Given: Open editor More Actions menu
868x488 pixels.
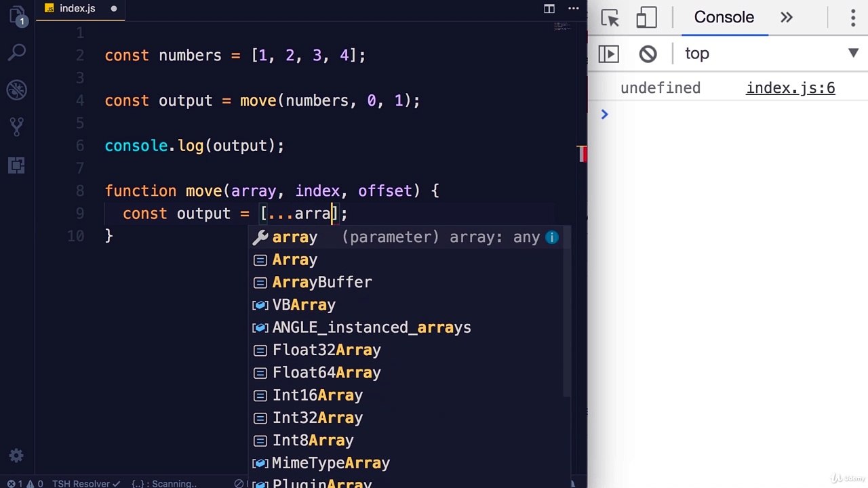Looking at the screenshot, I should click(574, 9).
